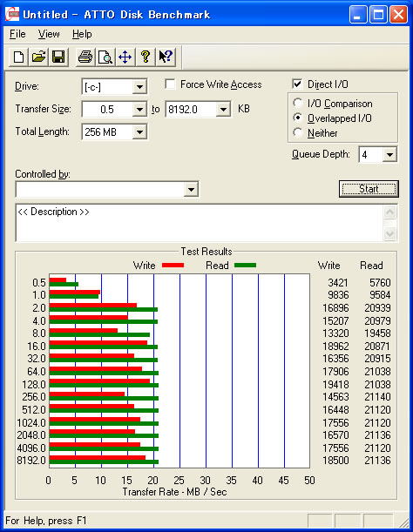Viewport: 413px width, 532px height.
Task: Click the four-arrow move toolbar icon
Action: click(x=125, y=57)
